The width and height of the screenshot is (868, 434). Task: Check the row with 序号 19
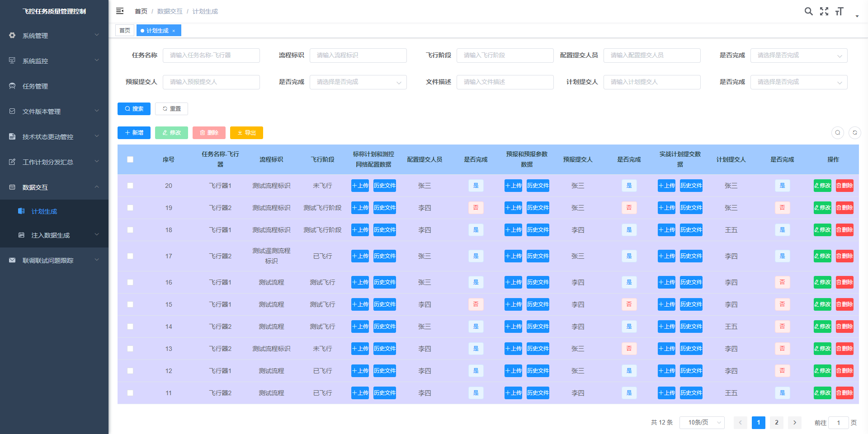(x=130, y=208)
